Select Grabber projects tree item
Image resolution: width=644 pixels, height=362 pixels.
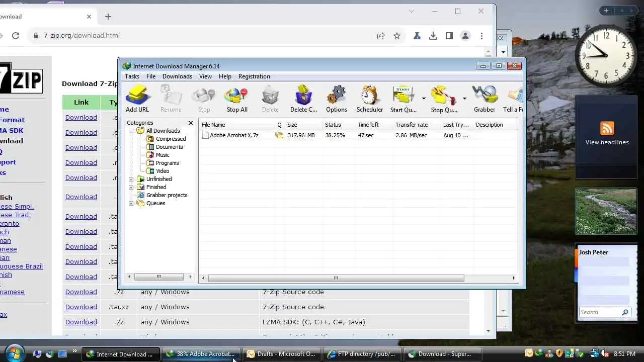(x=167, y=195)
